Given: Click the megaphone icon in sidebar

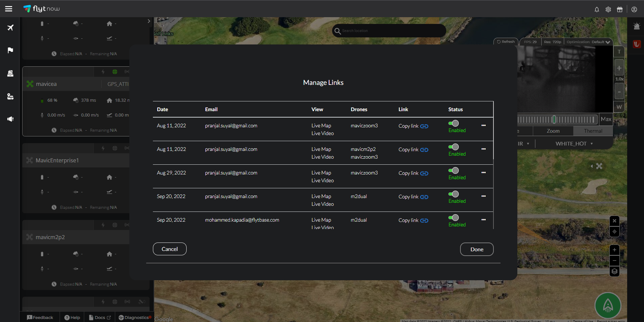Looking at the screenshot, I should [x=10, y=119].
